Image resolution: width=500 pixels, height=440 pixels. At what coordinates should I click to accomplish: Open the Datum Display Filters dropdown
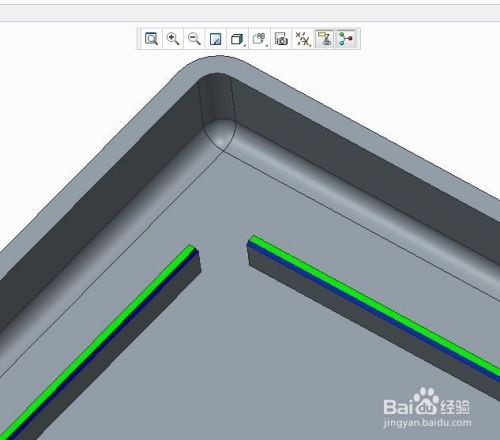(303, 39)
